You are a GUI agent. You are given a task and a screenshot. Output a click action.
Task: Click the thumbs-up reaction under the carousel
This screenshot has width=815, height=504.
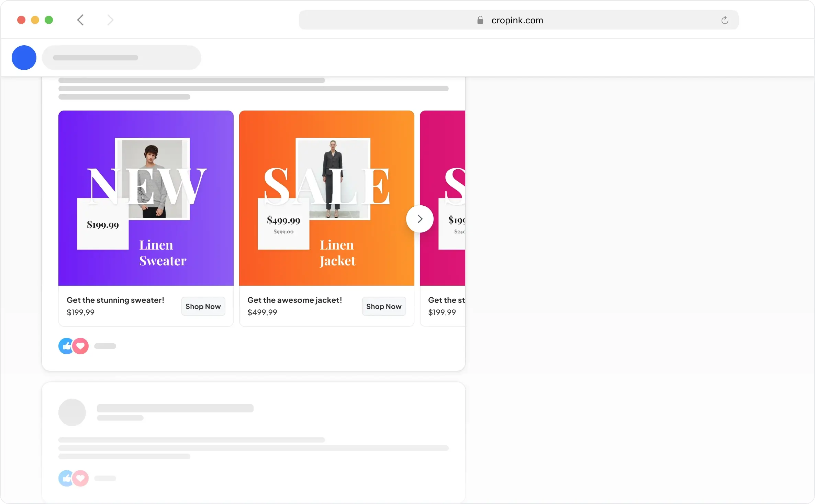(x=65, y=346)
